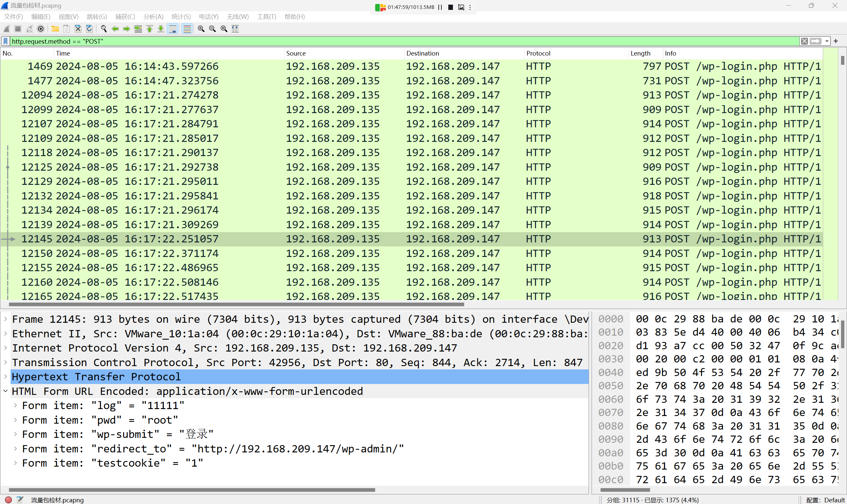Sort by the Length column header
Image resolution: width=847 pixels, height=504 pixels.
click(x=646, y=53)
